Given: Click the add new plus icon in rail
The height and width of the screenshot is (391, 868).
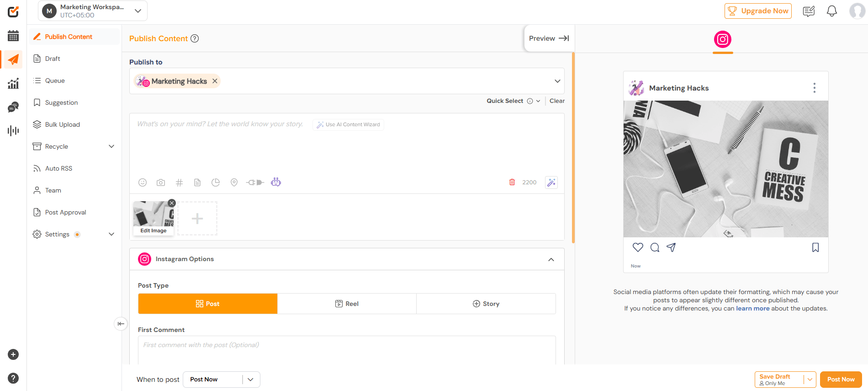Looking at the screenshot, I should [x=13, y=354].
